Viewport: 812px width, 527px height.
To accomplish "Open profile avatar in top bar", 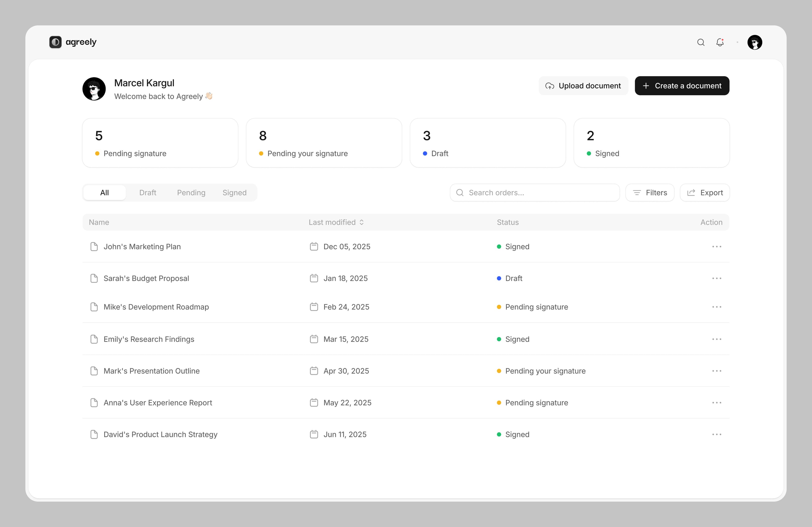I will pos(755,42).
